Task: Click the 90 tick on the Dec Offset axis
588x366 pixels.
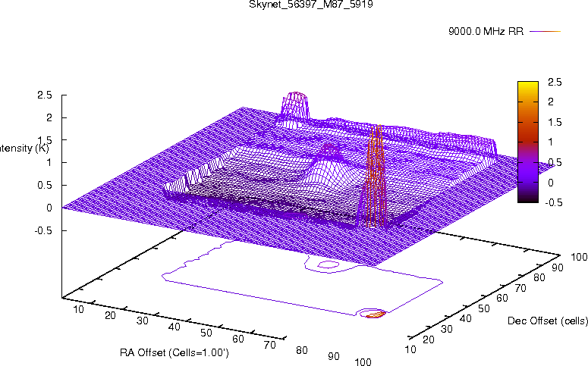Action: point(558,267)
